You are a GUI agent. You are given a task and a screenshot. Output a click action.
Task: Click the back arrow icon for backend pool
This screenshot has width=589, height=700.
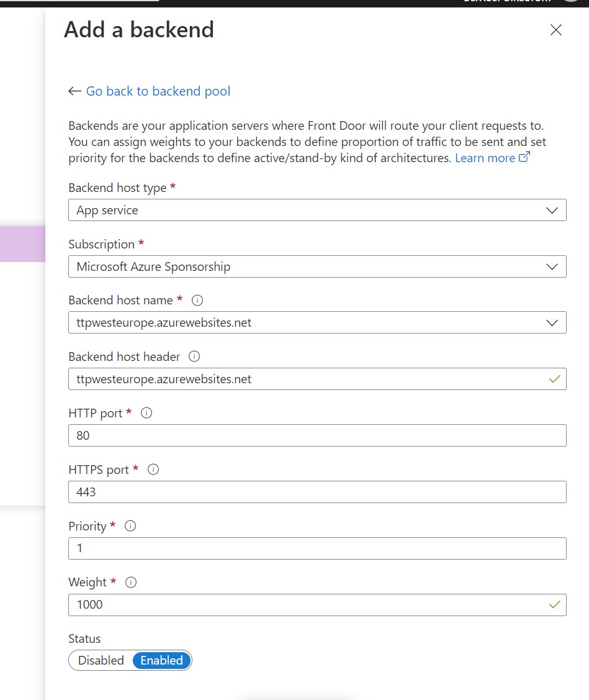(74, 91)
